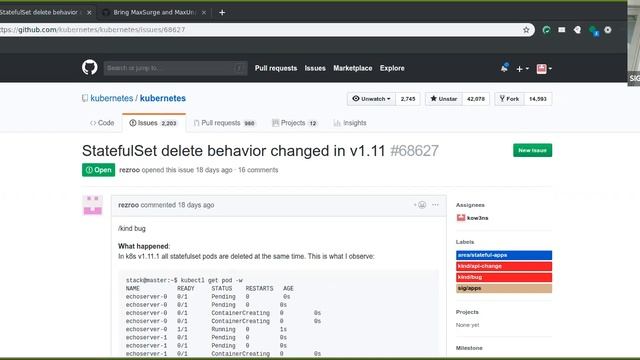Image resolution: width=640 pixels, height=360 pixels.
Task: Switch to Bring MaxSurge browser tab
Action: point(154,12)
